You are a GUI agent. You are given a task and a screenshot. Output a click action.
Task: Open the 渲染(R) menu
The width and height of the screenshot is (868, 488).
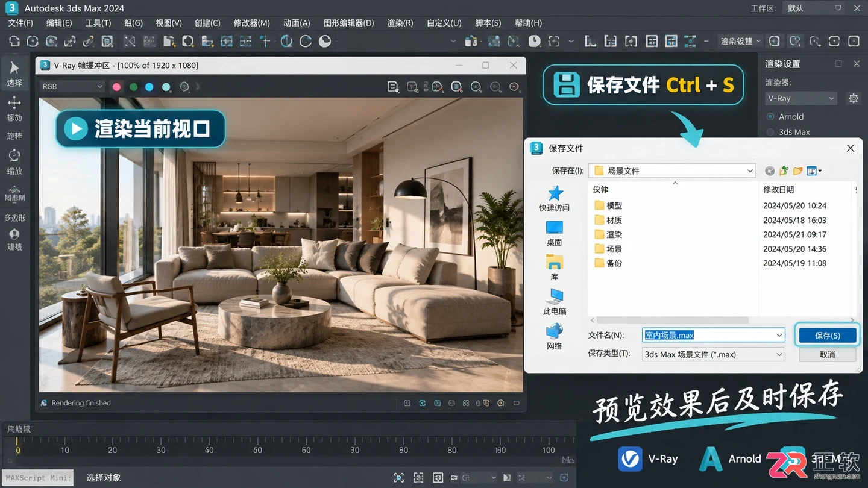click(x=400, y=23)
